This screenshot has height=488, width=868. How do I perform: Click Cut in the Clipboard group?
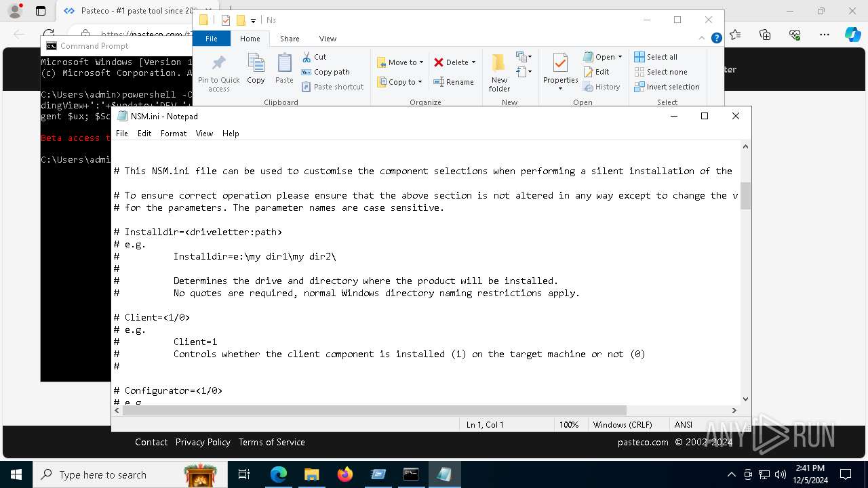click(314, 57)
